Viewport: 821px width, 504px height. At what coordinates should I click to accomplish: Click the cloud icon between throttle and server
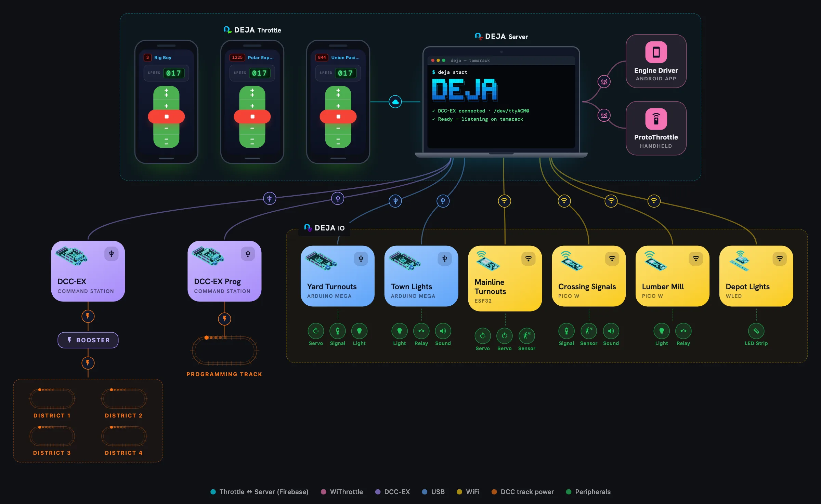[395, 102]
